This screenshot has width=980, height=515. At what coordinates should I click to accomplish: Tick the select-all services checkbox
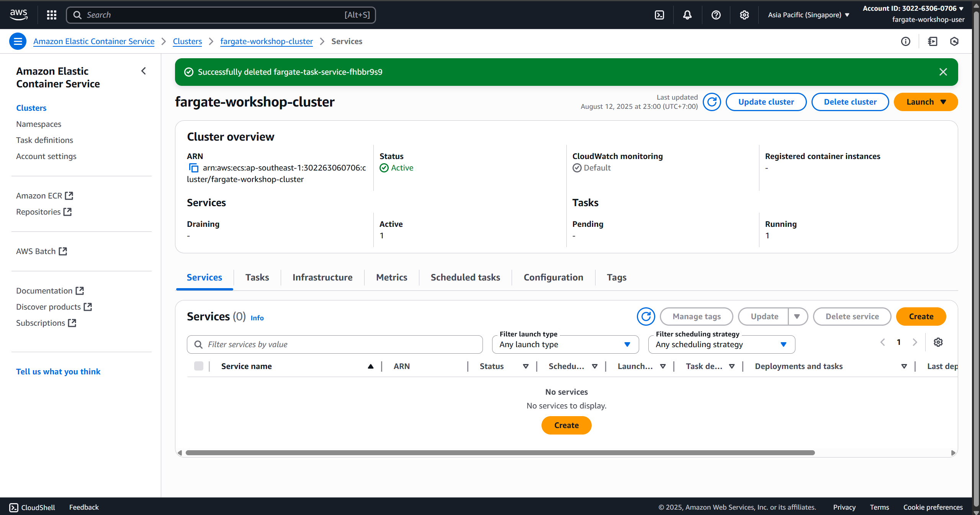pos(199,366)
